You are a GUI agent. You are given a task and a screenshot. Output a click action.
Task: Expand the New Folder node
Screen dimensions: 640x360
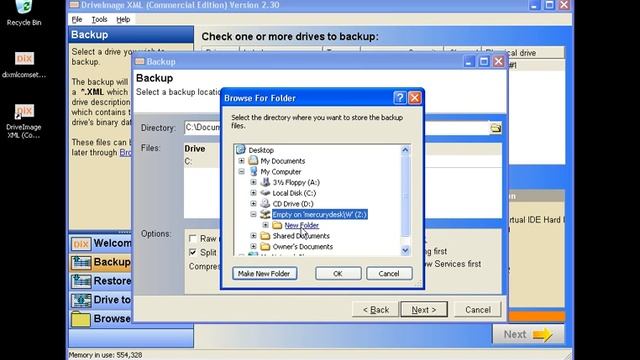[x=266, y=225]
